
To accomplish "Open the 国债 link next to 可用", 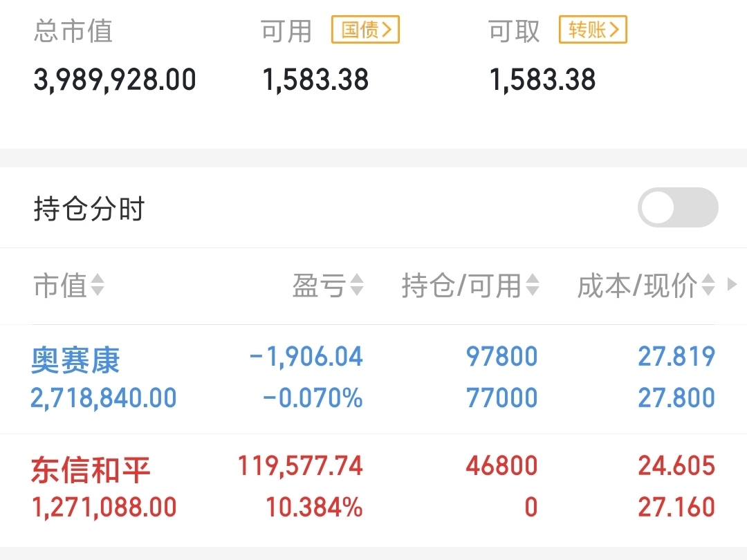I will [365, 30].
